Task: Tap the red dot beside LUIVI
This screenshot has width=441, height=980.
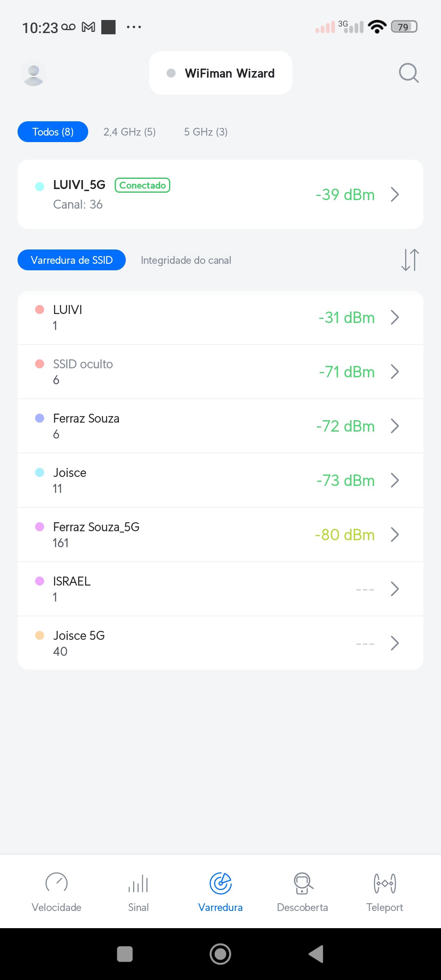Action: (40, 310)
